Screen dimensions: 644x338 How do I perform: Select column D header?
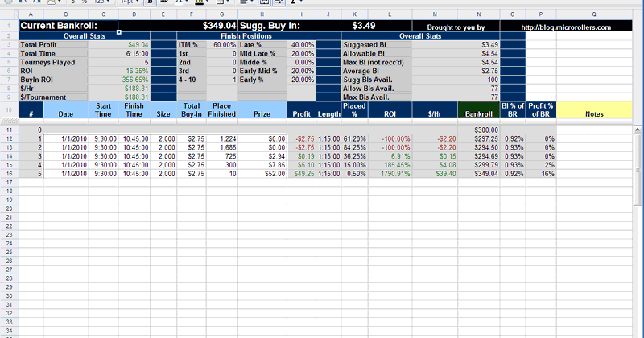pyautogui.click(x=134, y=14)
